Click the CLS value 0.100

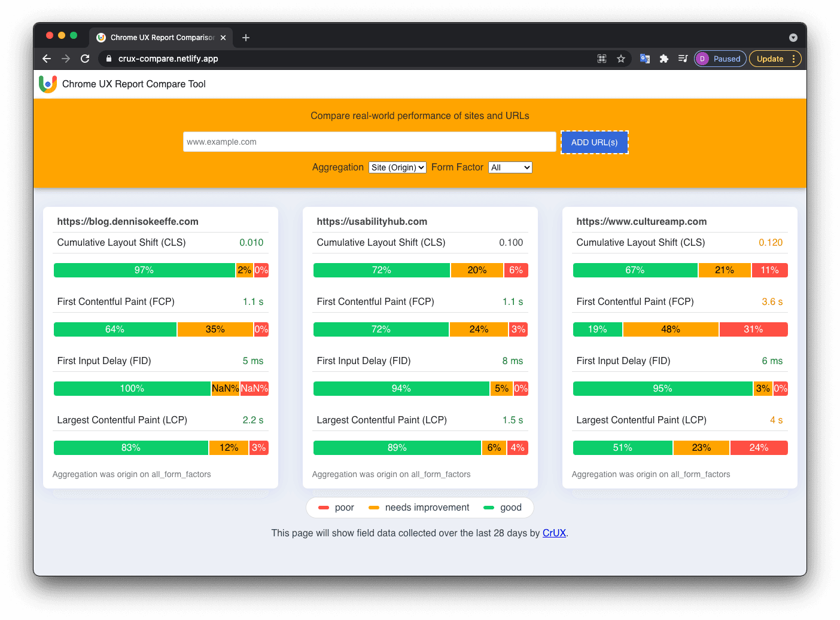(511, 243)
